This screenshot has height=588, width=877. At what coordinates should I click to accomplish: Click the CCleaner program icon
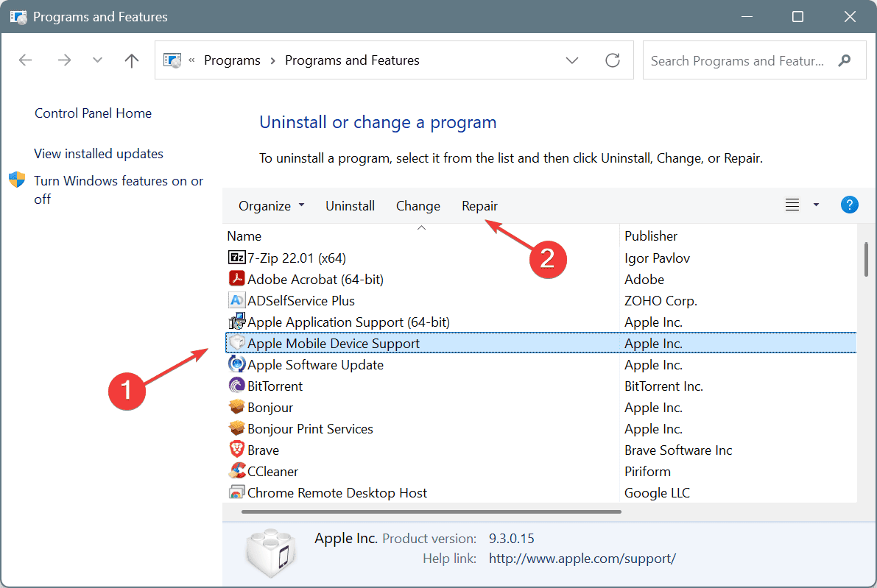237,471
